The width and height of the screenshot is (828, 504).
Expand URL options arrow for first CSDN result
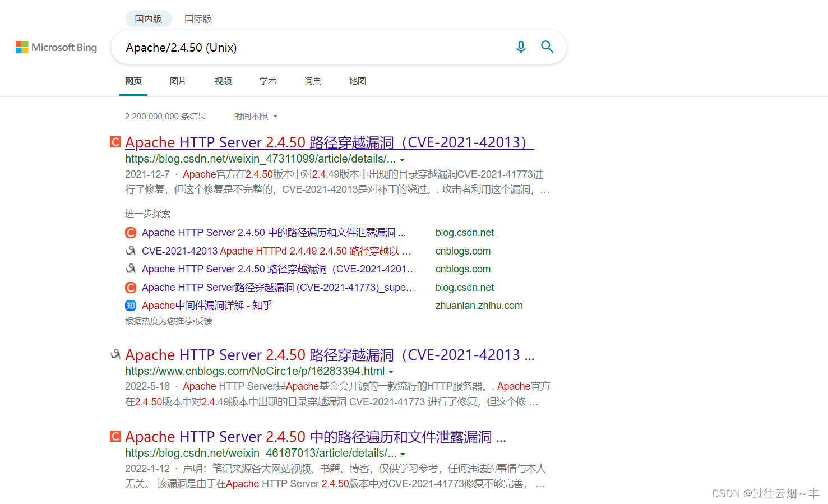402,160
